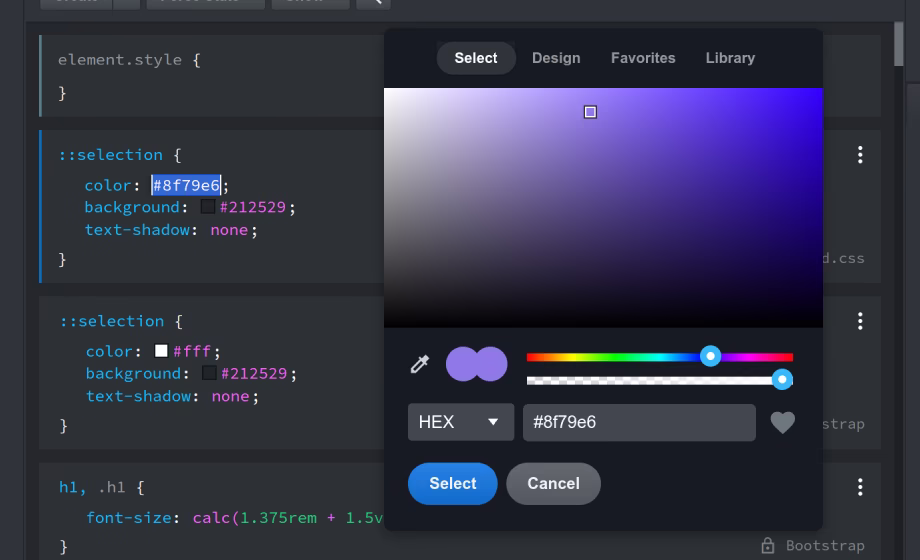Screen dimensions: 920x560
Task: Open three-dot menu for the h1 rule
Action: (x=860, y=487)
